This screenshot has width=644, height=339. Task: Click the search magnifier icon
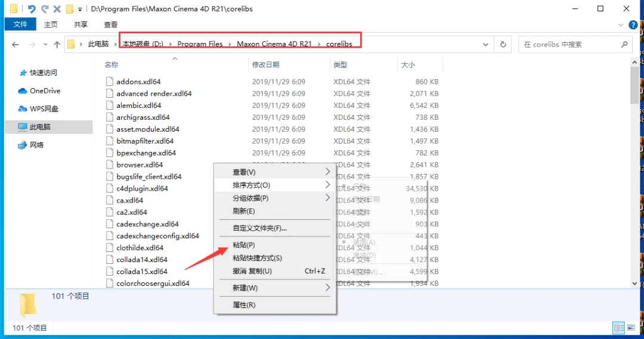point(624,44)
